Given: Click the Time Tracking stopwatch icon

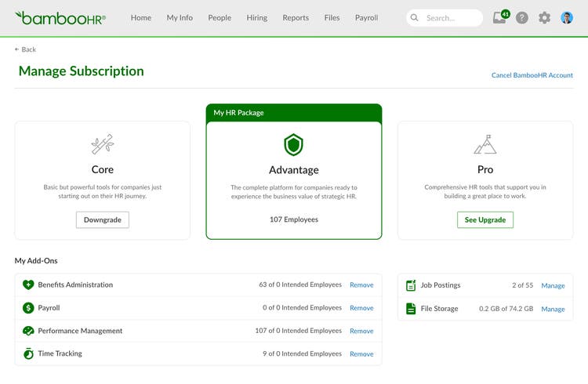Looking at the screenshot, I should [28, 353].
